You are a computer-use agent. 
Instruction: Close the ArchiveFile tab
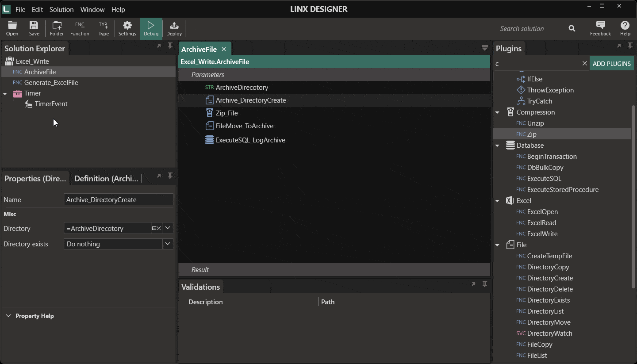pyautogui.click(x=224, y=49)
